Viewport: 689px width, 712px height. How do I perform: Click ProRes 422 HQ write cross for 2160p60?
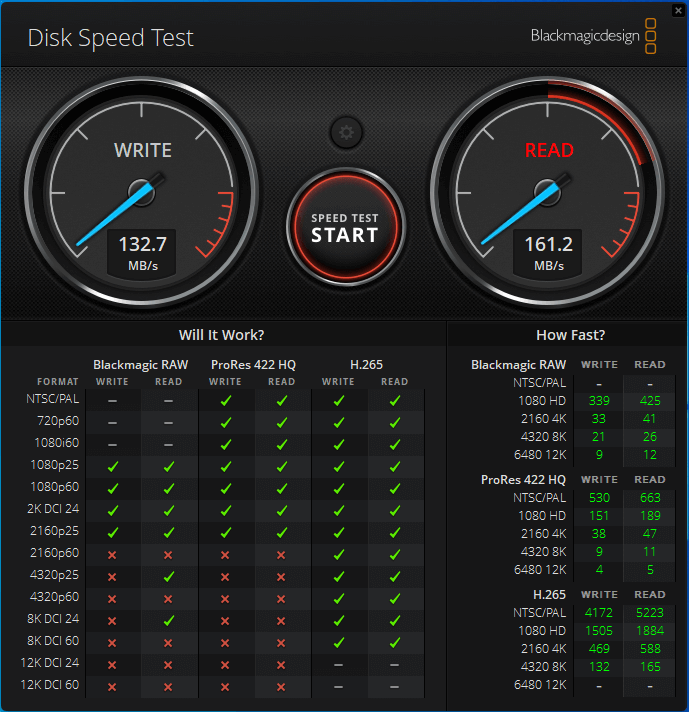(225, 555)
